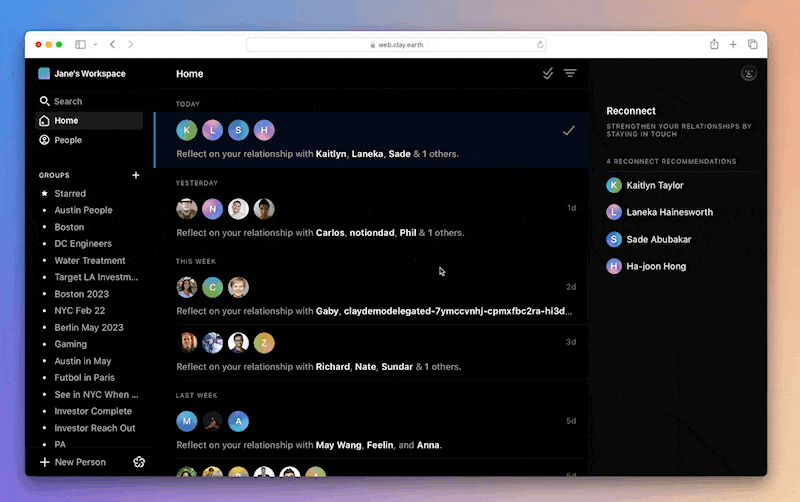This screenshot has height=502, width=800.
Task: Click the blue M avatar in Last Week
Action: [187, 421]
